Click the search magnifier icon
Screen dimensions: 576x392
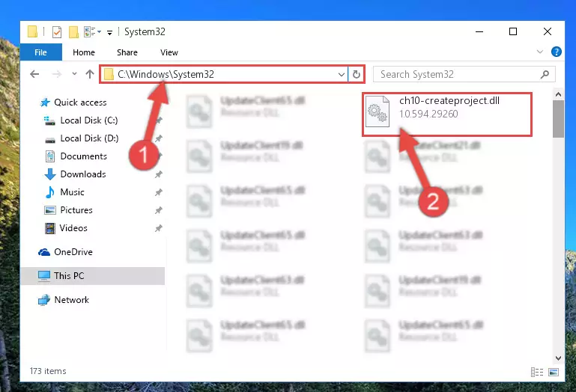click(545, 75)
